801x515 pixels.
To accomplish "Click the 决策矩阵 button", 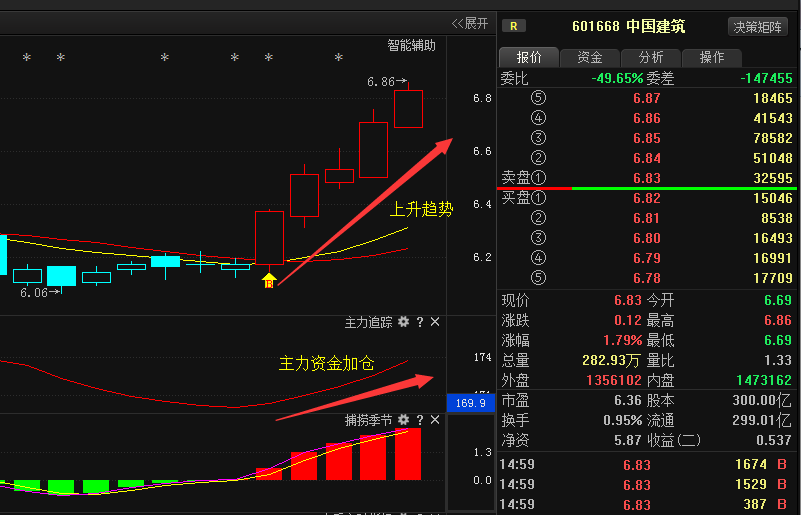I will 759,26.
